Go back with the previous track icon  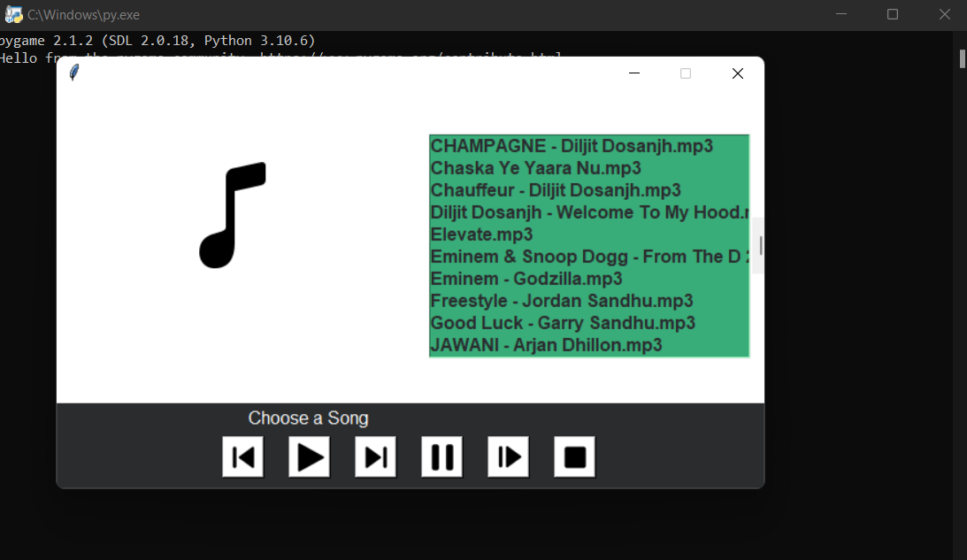(242, 456)
